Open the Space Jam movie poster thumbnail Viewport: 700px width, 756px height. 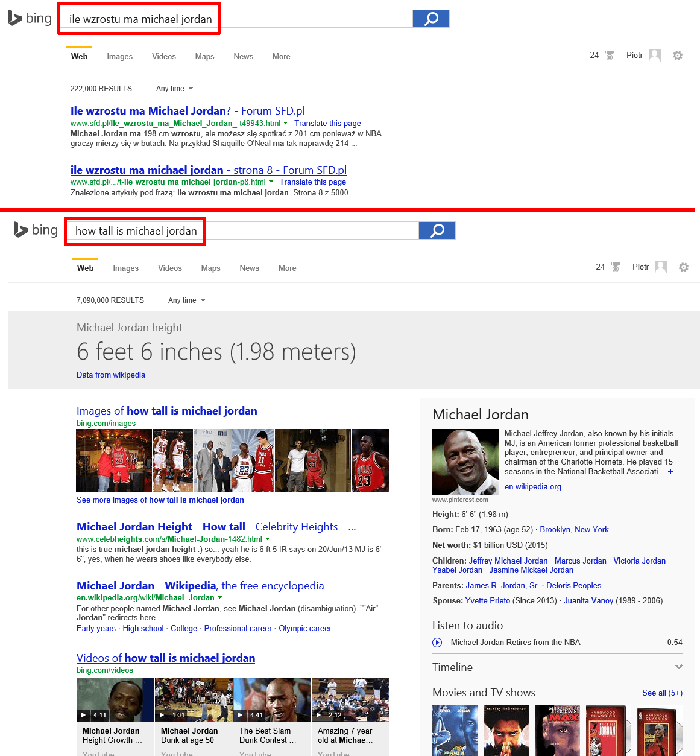(x=455, y=730)
